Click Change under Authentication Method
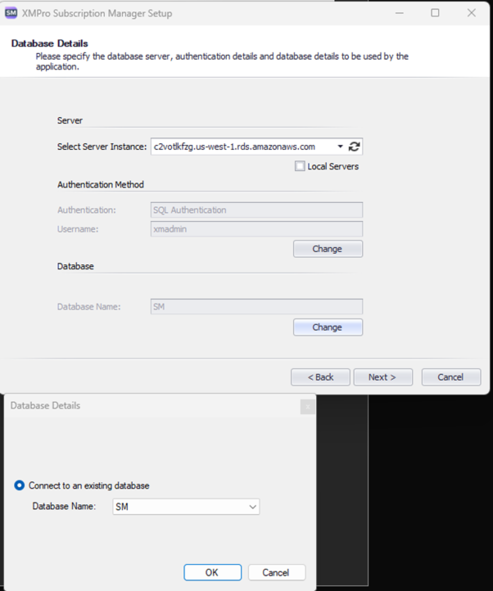The width and height of the screenshot is (493, 591). [328, 249]
